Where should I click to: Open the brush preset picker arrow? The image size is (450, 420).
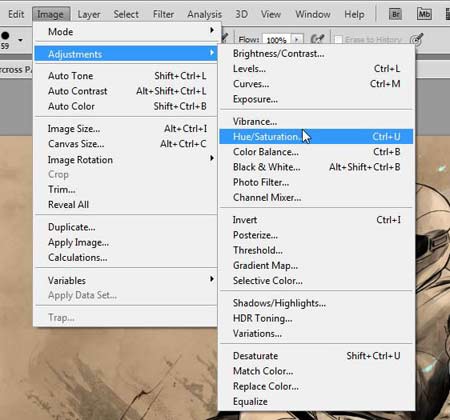pos(20,40)
